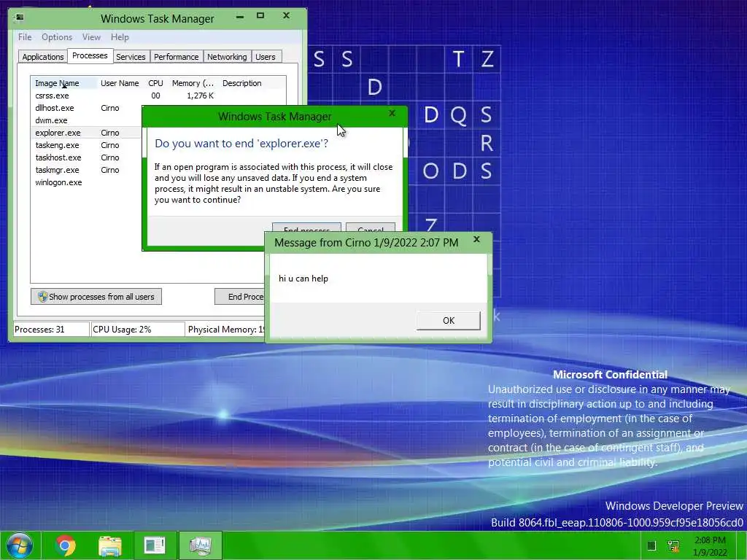The image size is (747, 560).
Task: Click the dark square system tray icon
Action: 651,545
